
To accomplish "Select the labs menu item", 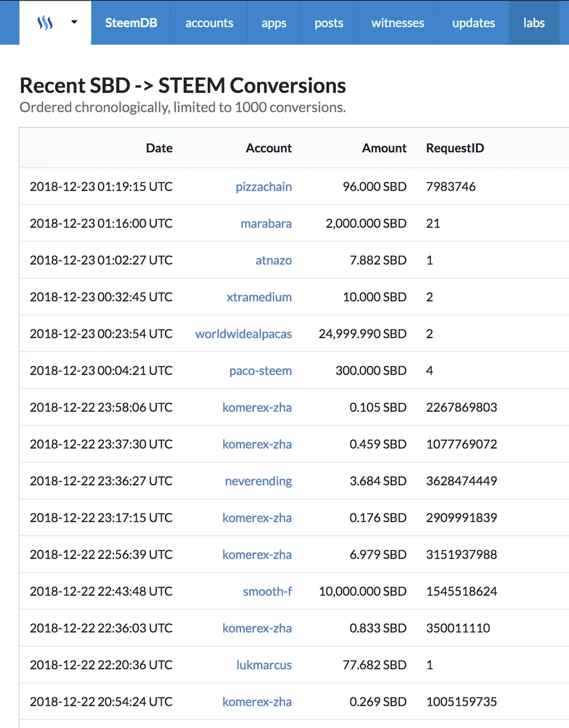I will [x=534, y=23].
